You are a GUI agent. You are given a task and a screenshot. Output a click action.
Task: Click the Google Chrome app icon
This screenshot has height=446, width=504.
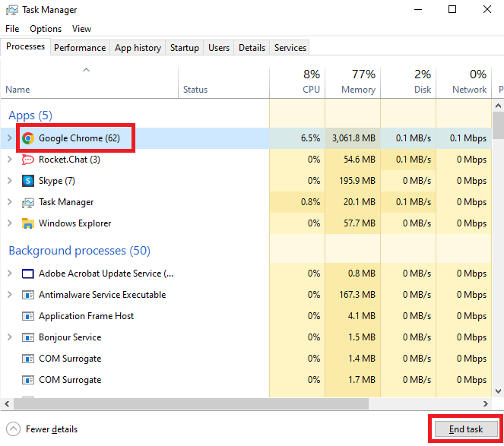28,138
